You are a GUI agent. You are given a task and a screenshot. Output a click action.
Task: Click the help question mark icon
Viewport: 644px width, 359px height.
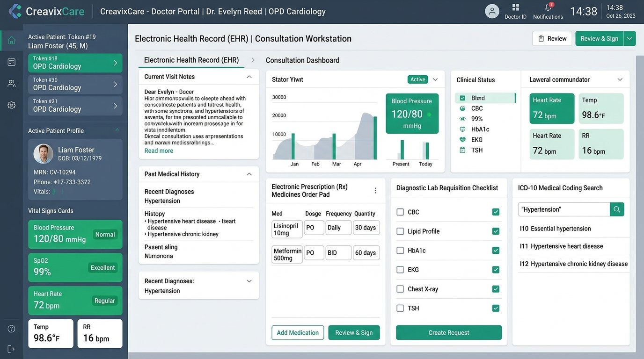click(11, 329)
